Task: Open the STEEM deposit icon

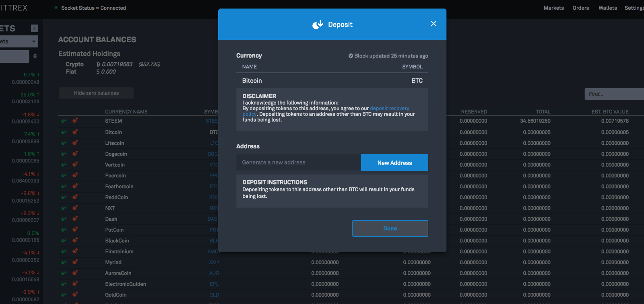Action: coord(64,121)
